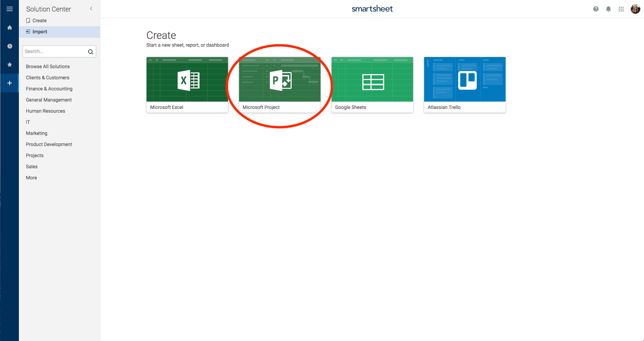
Task: Click the plus Solution Center icon
Action: tap(10, 83)
